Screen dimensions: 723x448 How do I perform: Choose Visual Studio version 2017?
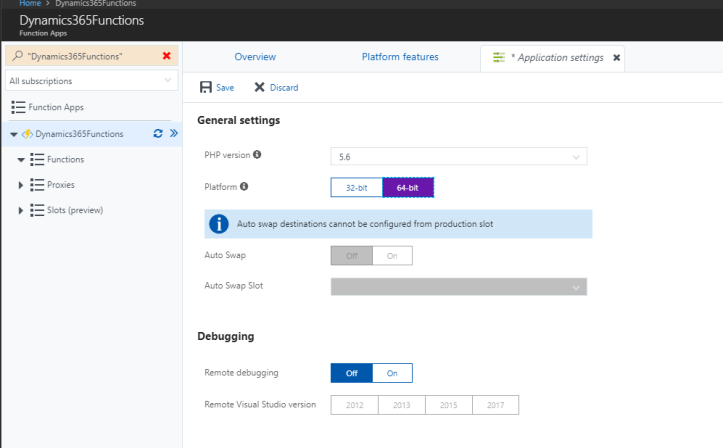pyautogui.click(x=496, y=405)
